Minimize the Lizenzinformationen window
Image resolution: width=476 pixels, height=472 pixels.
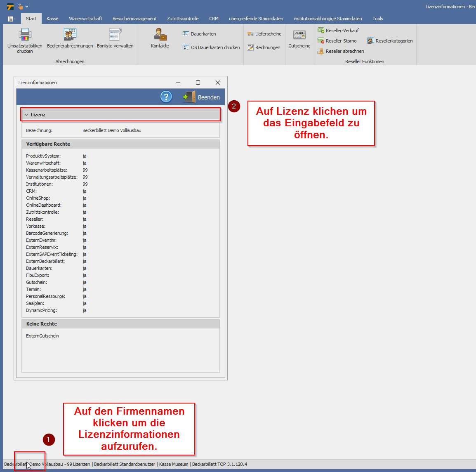(x=178, y=83)
